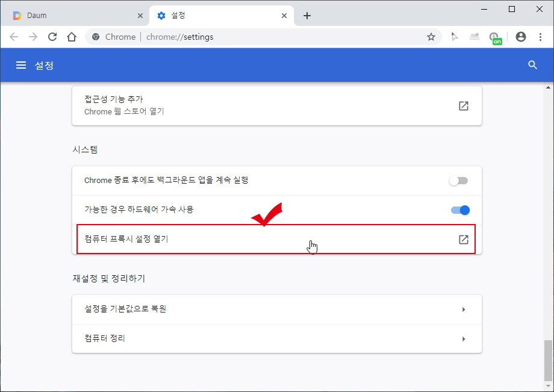Expand 설정을 기본값으로 복원 arrow
Screen dimensions: 554x392
tap(464, 310)
